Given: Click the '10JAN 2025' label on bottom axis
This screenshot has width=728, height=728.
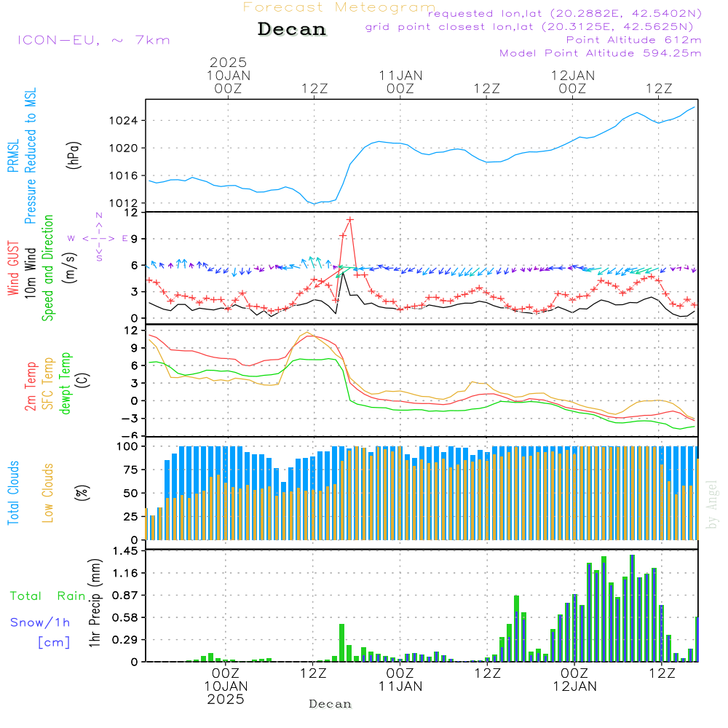Looking at the screenshot, I should coord(226,693).
